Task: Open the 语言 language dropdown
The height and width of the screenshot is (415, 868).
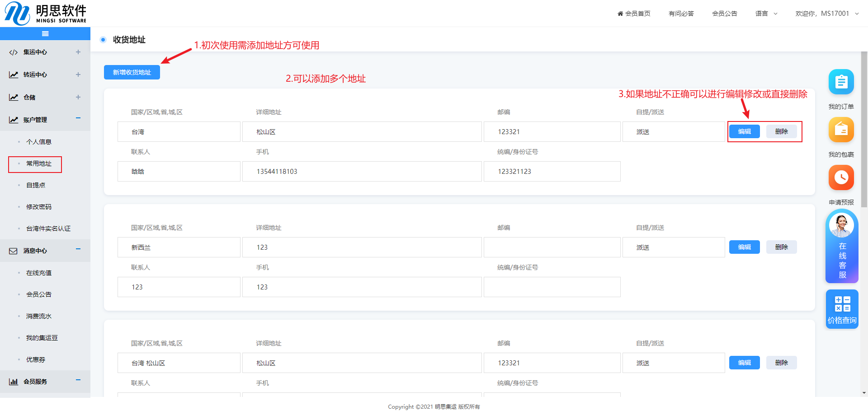Action: pyautogui.click(x=766, y=14)
